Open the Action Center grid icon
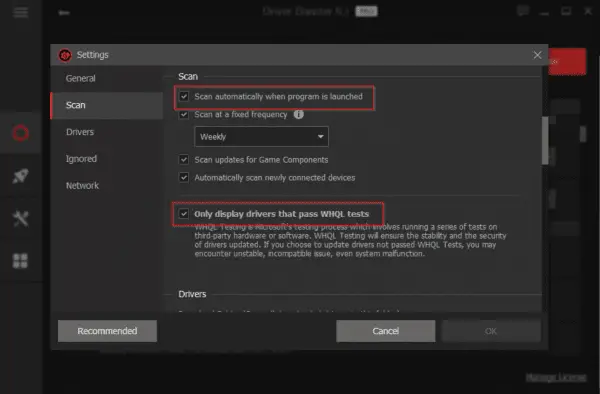The width and height of the screenshot is (600, 394). (x=21, y=261)
